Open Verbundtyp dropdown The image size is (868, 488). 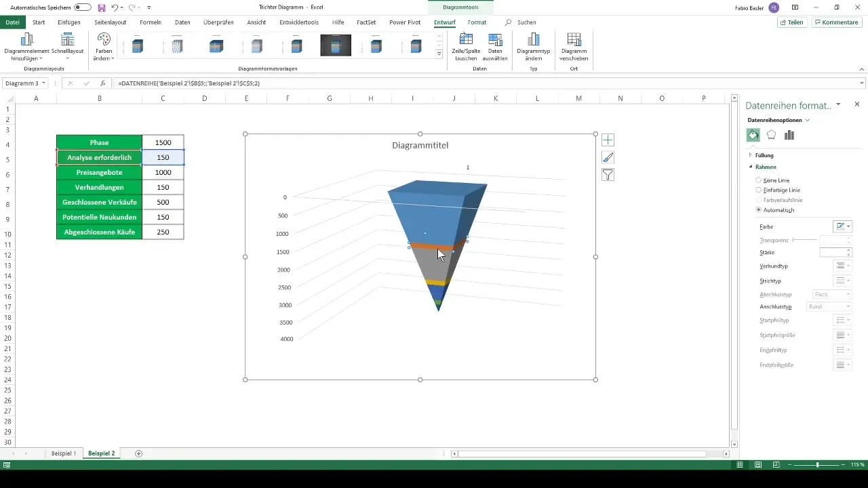tap(842, 266)
